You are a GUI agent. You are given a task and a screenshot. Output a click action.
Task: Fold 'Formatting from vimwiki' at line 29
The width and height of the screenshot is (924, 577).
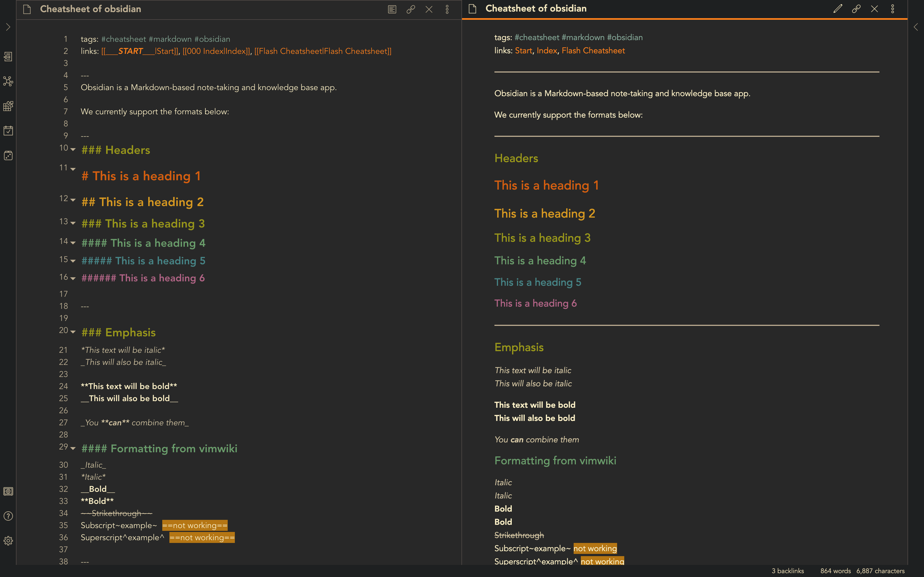(x=73, y=448)
